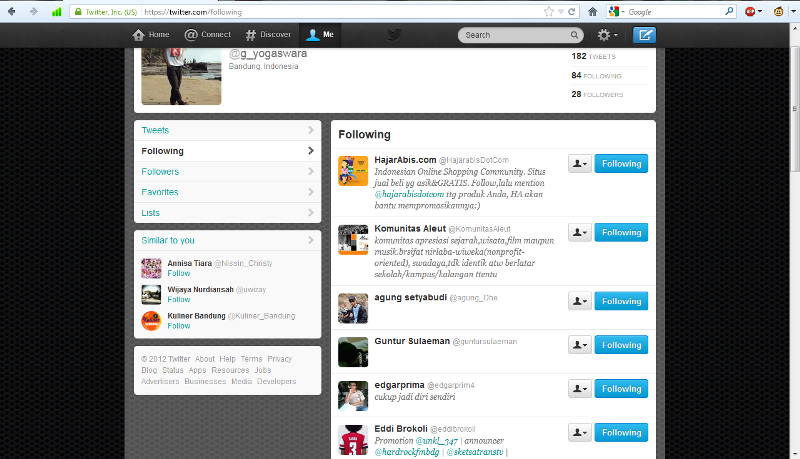
Task: Open user actions menu for Eddi Brokoli
Action: click(580, 432)
